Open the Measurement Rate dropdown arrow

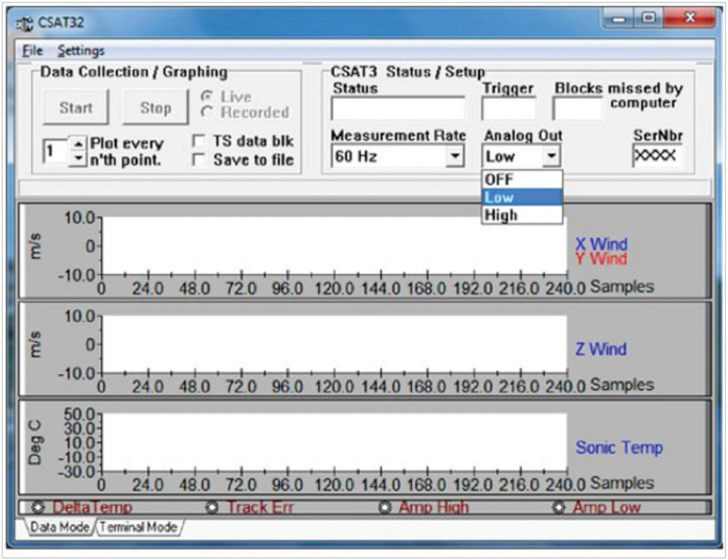(x=455, y=156)
